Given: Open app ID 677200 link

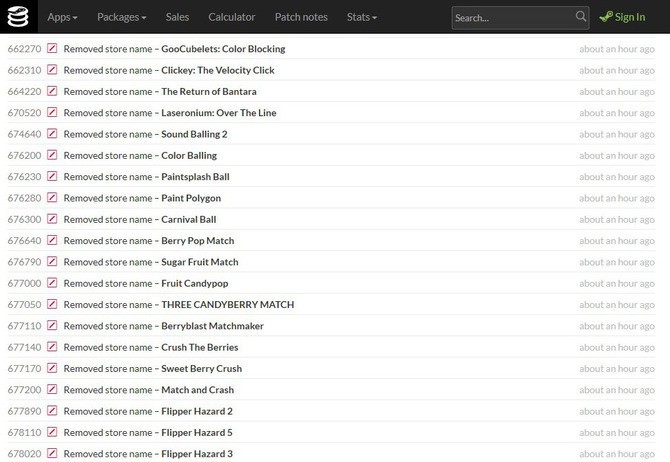Looking at the screenshot, I should click(24, 390).
